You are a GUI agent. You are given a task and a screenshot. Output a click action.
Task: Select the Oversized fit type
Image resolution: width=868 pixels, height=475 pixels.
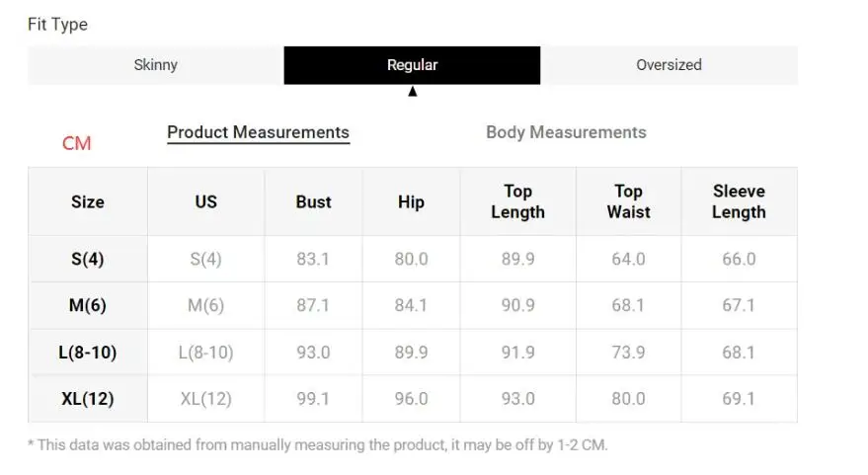pyautogui.click(x=669, y=65)
